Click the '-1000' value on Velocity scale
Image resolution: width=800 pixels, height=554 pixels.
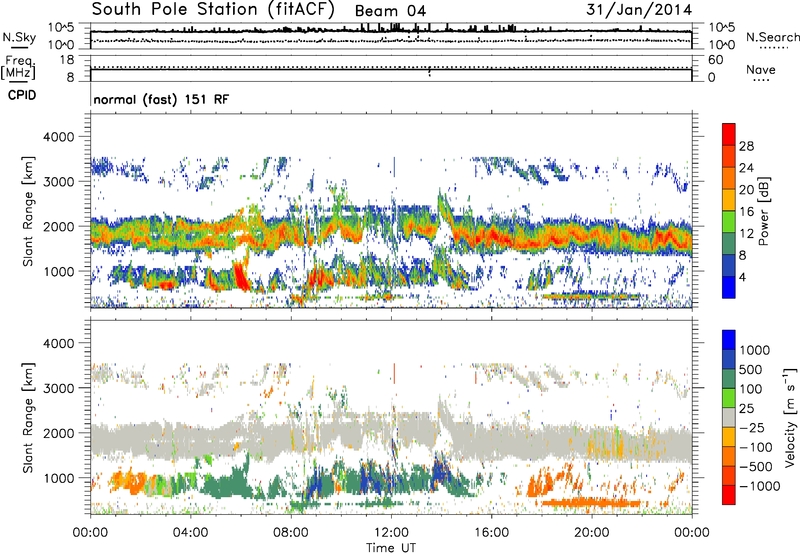[x=760, y=486]
